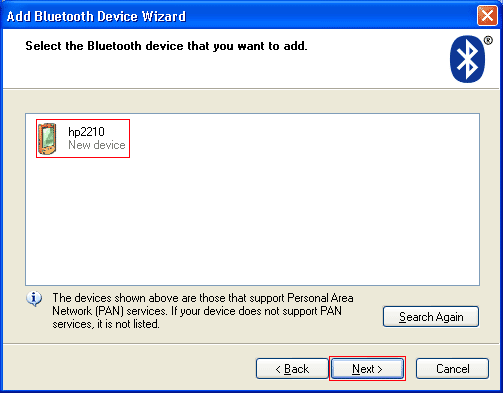Select the hp2210 PDA device icon
The width and height of the screenshot is (503, 393).
click(x=47, y=139)
